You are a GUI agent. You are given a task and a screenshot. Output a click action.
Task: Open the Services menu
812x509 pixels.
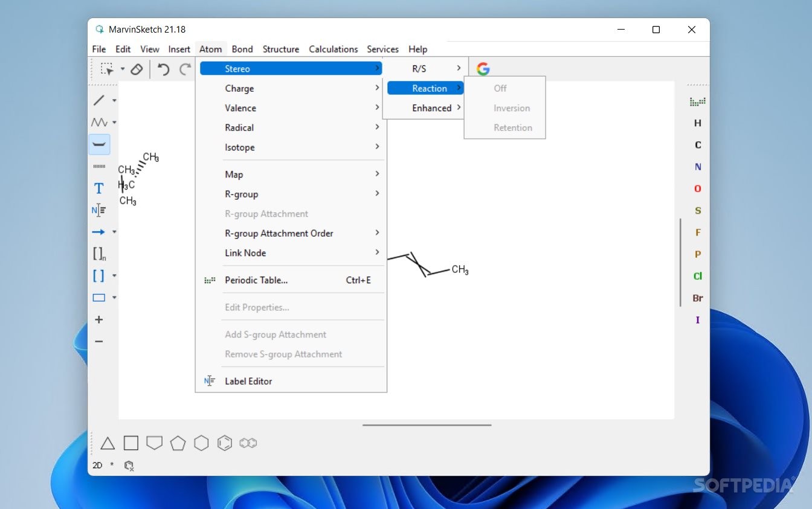383,50
